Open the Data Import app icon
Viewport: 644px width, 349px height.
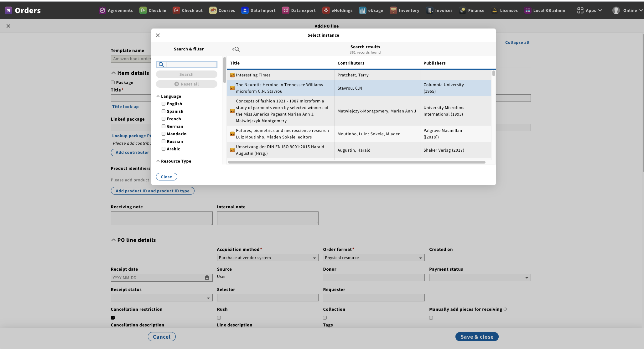(x=245, y=10)
